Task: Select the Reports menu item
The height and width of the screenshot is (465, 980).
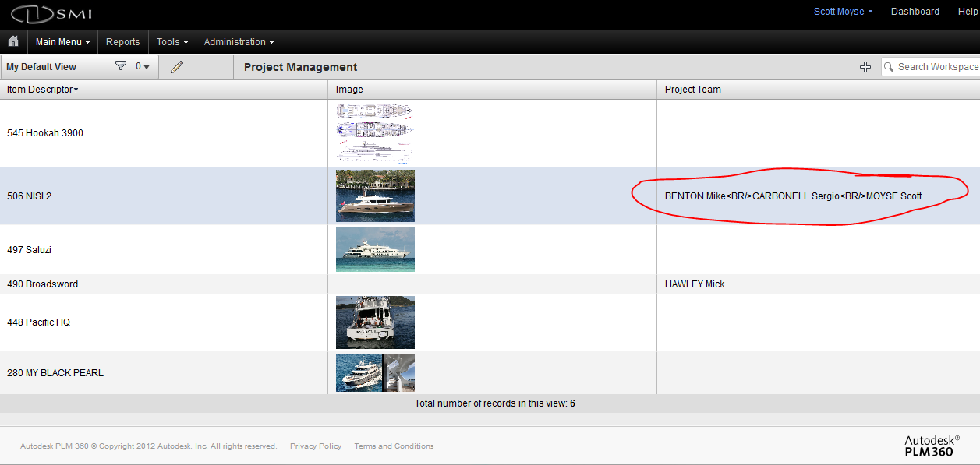Action: point(122,41)
